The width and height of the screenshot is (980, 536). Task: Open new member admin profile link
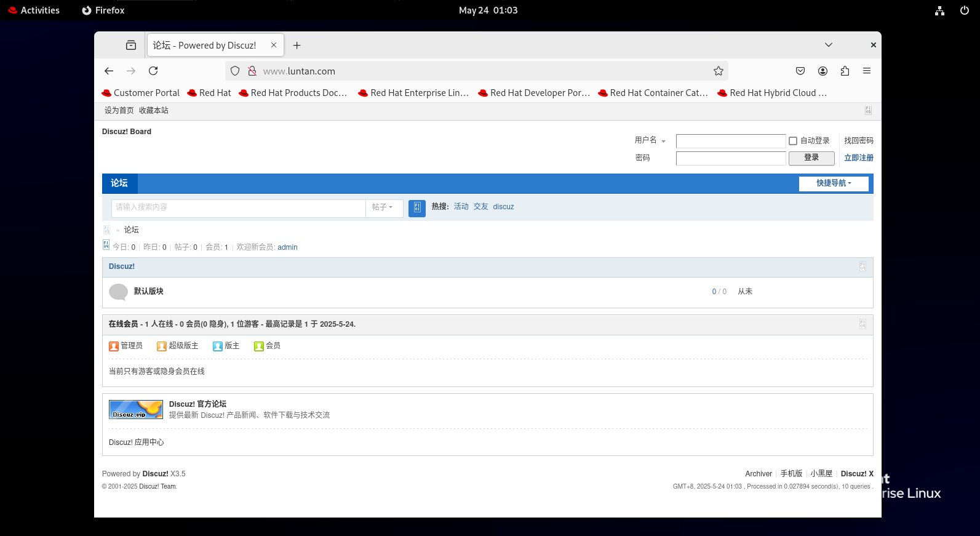[x=287, y=247]
